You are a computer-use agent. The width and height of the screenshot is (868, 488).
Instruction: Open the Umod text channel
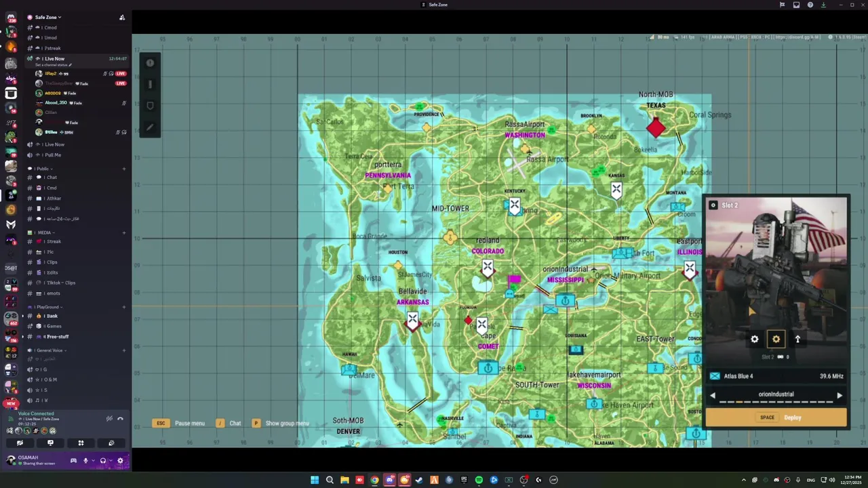tap(76, 38)
